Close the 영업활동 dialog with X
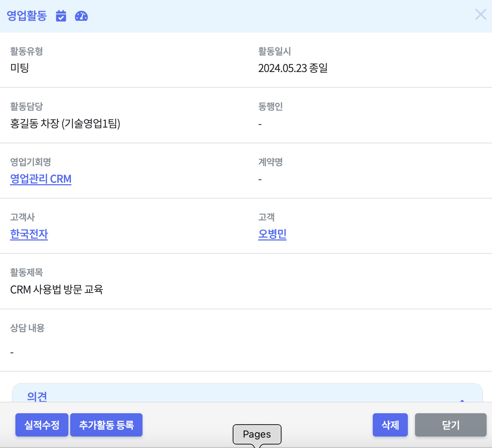Viewport: 492px width, 448px height. point(481,15)
